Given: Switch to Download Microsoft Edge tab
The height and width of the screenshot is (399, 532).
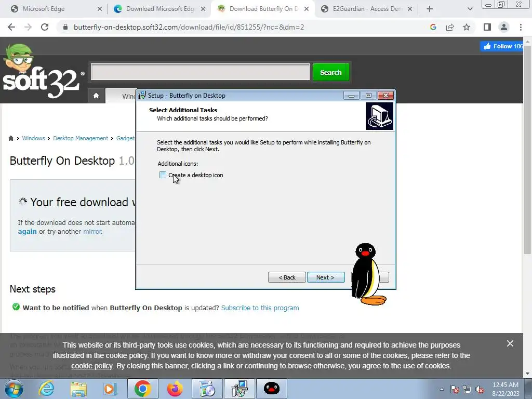Looking at the screenshot, I should pos(160,9).
